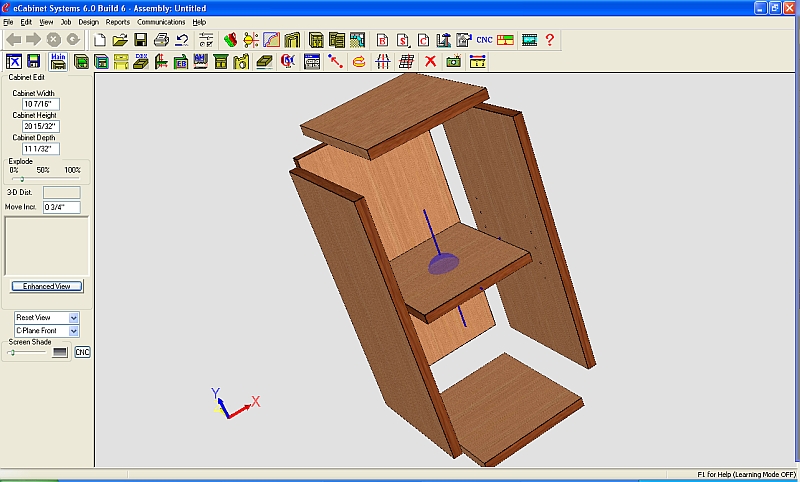800x482 pixels.
Task: Open help with the red question mark
Action: click(549, 40)
